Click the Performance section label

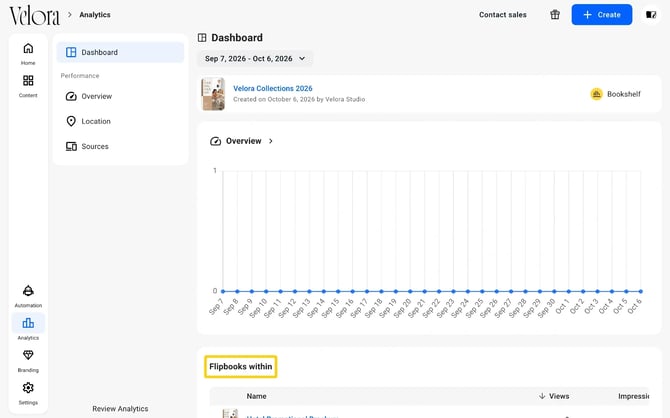point(80,76)
